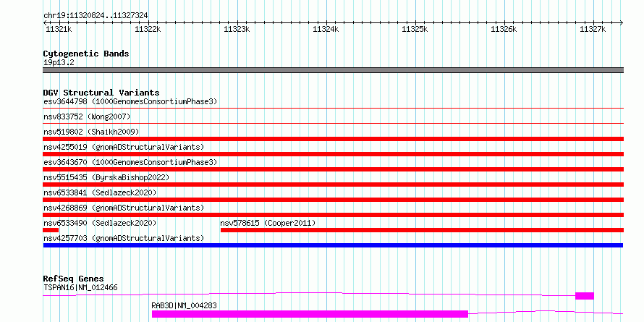The height and width of the screenshot is (322, 644).
Task: Open variant label nsv6533841 (Sedlazeck2020)
Action: coord(100,192)
